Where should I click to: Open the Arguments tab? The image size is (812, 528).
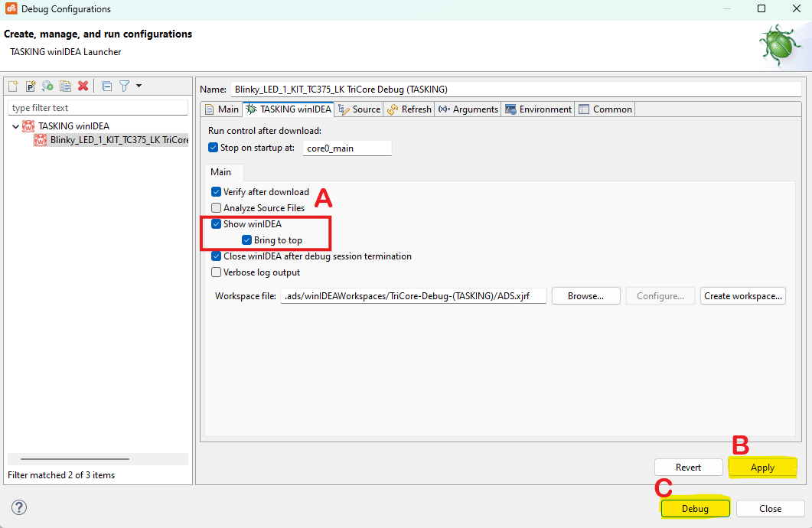pos(467,109)
